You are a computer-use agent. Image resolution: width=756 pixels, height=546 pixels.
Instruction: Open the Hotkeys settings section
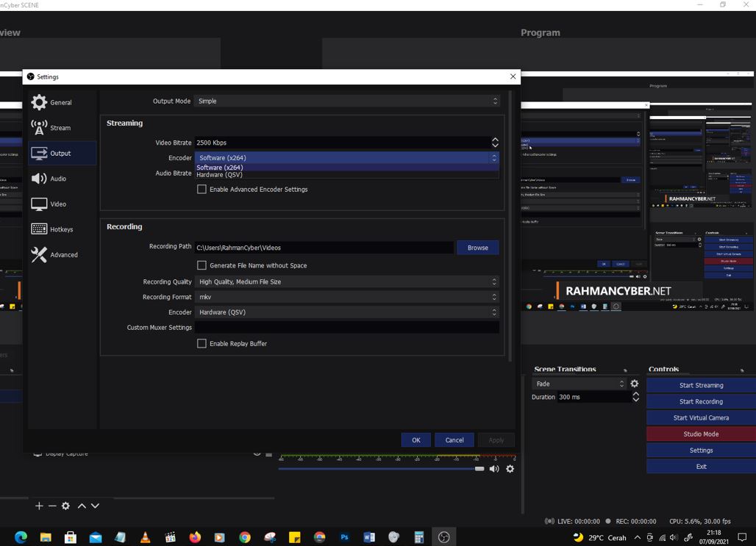pos(63,229)
